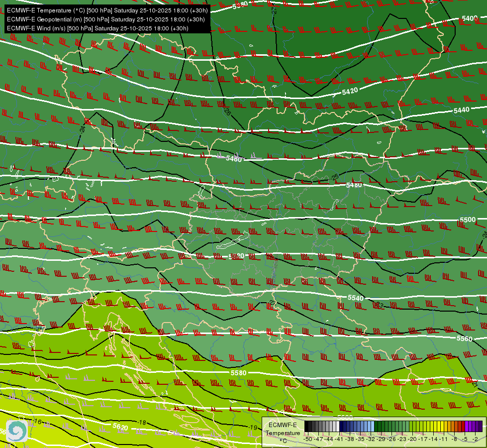Click the 5420 geopotential contour label
487x448 pixels.
[350, 91]
